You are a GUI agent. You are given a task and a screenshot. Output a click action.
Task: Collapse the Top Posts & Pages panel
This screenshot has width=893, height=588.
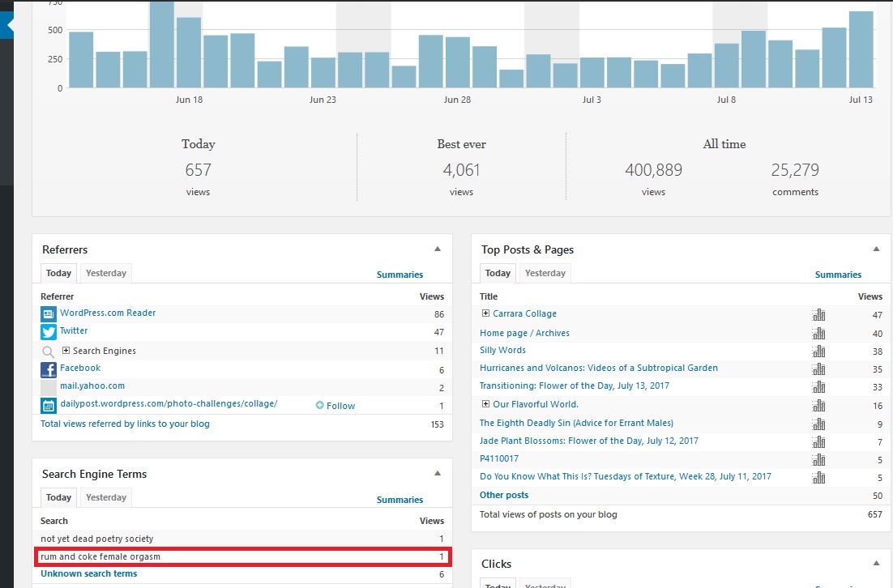(875, 249)
